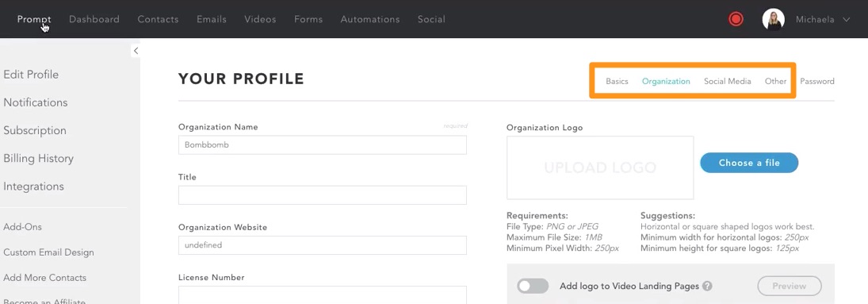Open Automations in the top navigation
The height and width of the screenshot is (304, 868).
coord(369,19)
